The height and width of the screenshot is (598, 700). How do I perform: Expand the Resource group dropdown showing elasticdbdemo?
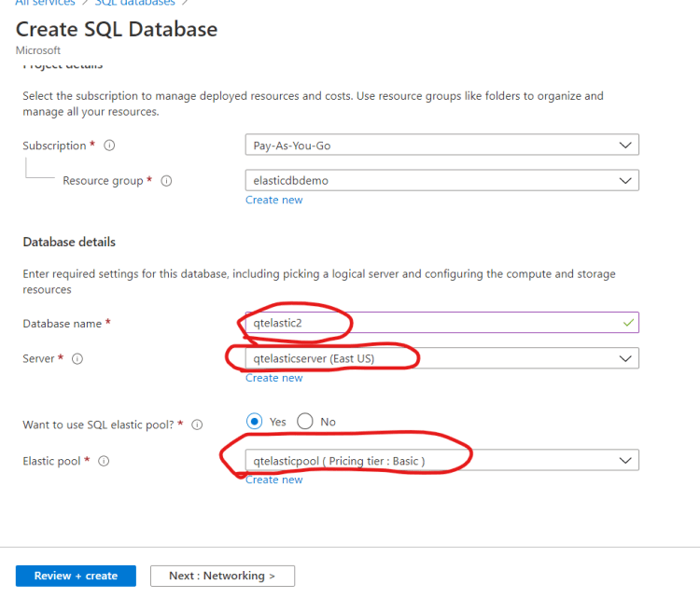click(x=441, y=181)
